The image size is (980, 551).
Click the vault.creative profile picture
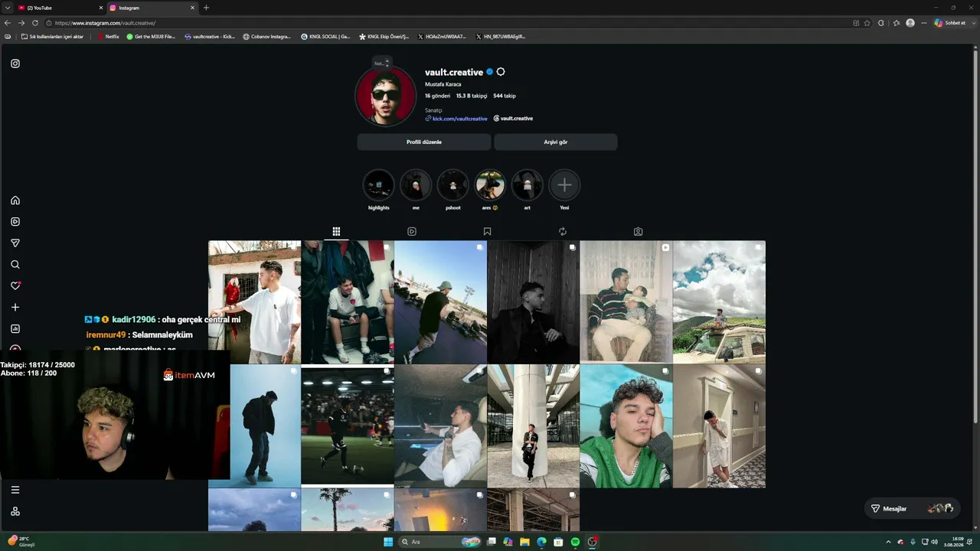coord(385,96)
